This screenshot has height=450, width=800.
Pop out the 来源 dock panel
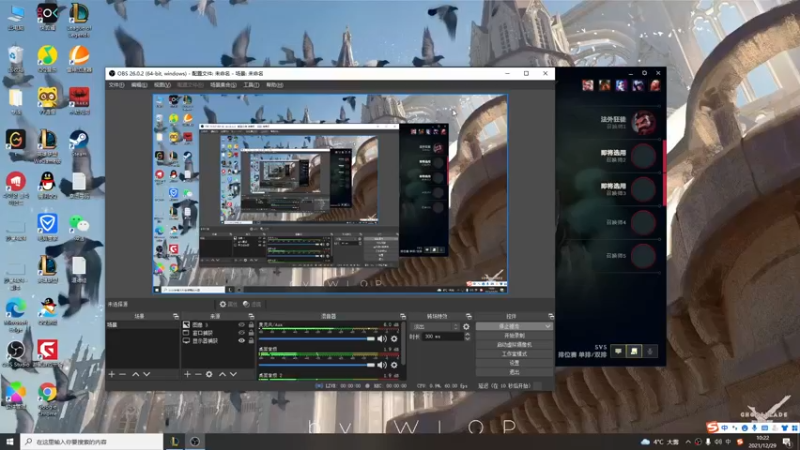pos(251,316)
